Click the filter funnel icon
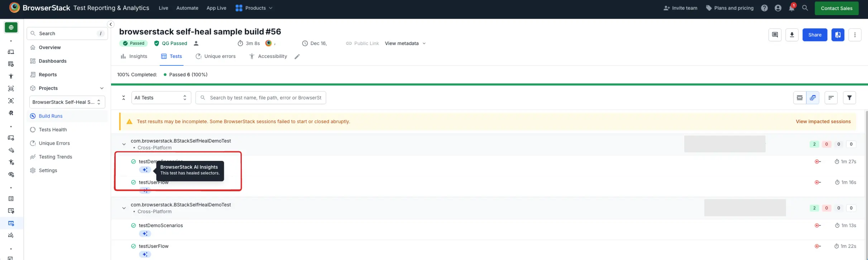The height and width of the screenshot is (260, 868). pyautogui.click(x=849, y=98)
